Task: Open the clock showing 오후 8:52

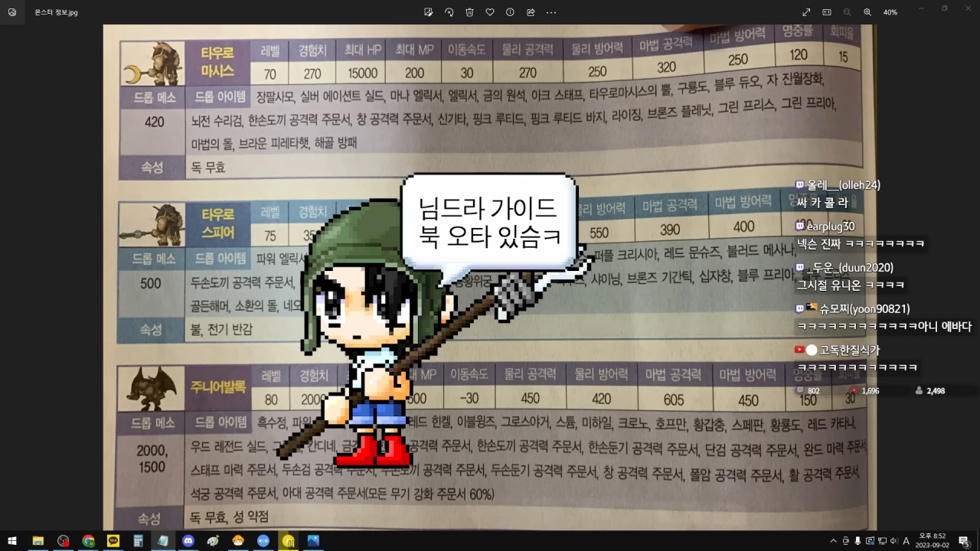Action: [932, 540]
